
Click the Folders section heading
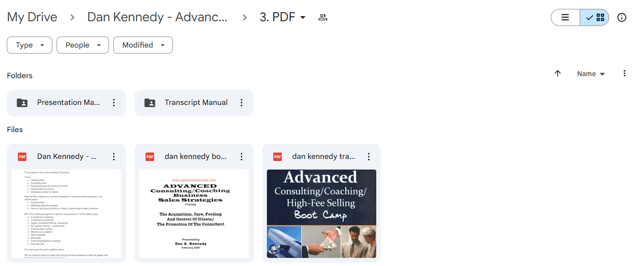coord(20,76)
